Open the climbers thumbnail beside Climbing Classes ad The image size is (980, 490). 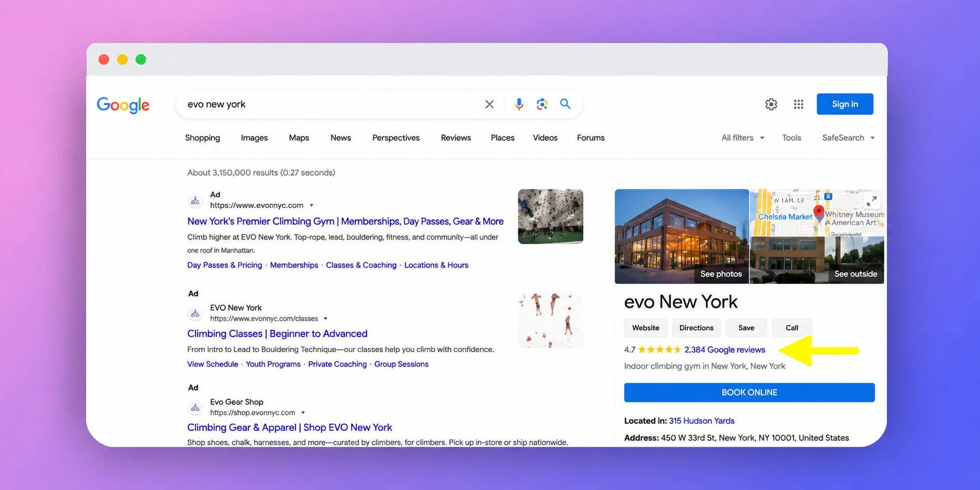pyautogui.click(x=551, y=321)
